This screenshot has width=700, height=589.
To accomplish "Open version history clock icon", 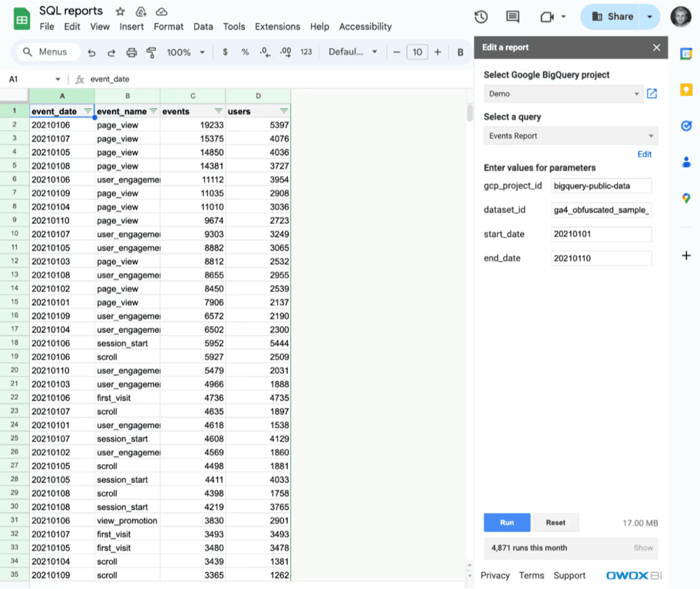I will (480, 17).
